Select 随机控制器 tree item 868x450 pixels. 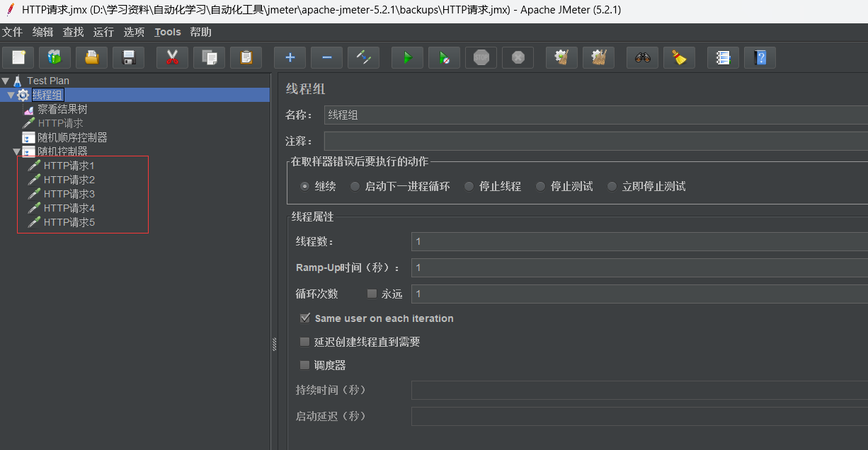(62, 151)
